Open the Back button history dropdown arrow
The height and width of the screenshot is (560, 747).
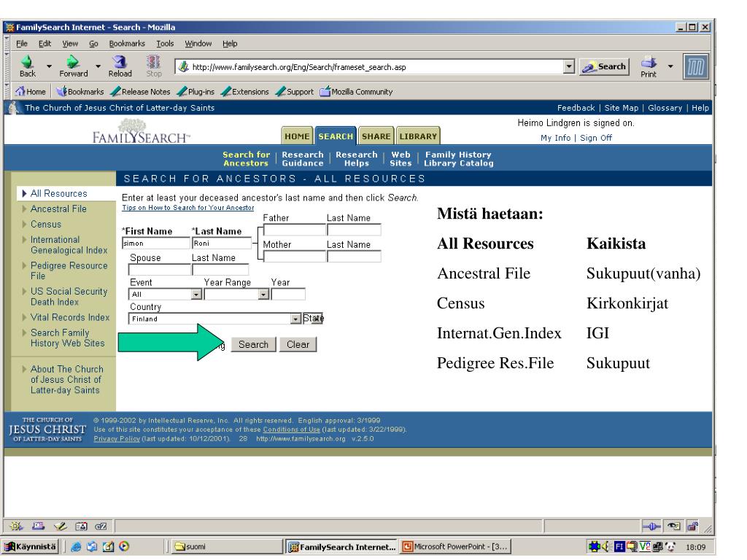coord(49,66)
